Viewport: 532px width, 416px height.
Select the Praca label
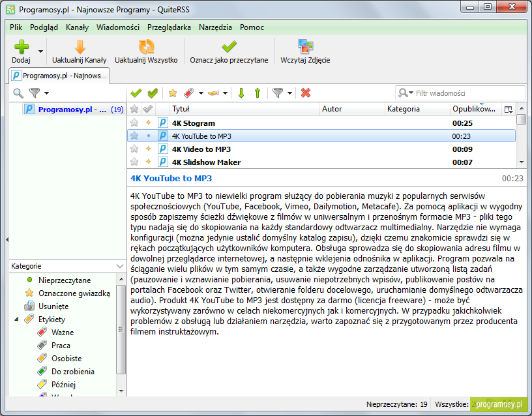coord(54,346)
